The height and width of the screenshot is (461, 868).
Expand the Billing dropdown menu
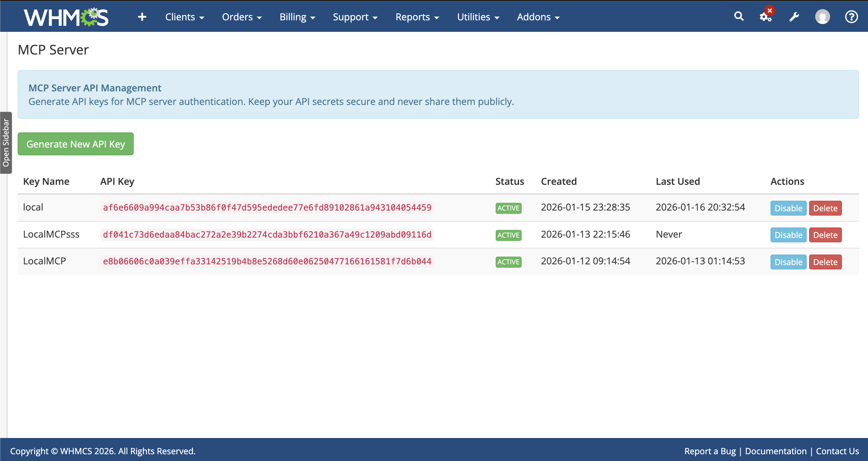click(297, 17)
